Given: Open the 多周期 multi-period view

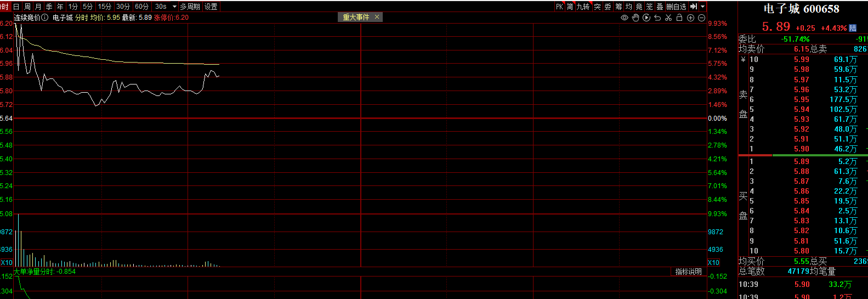Looking at the screenshot, I should (190, 7).
